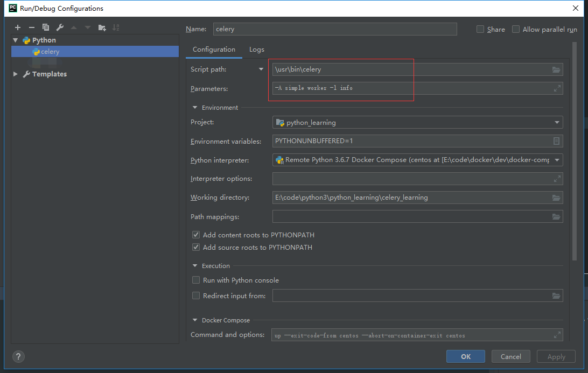Toggle Allow parallel run checkbox
The height and width of the screenshot is (373, 588).
(x=516, y=30)
